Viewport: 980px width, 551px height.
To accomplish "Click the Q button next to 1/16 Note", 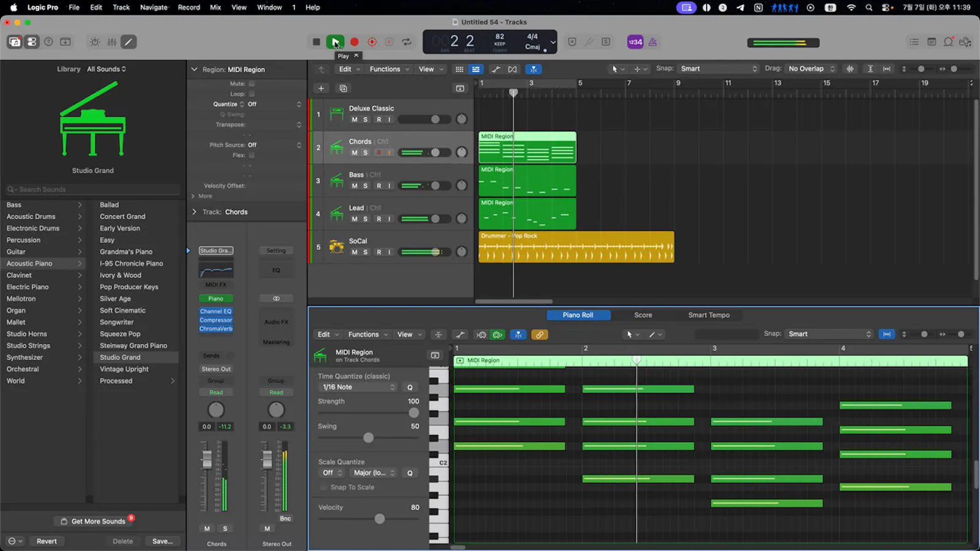I will coord(410,387).
